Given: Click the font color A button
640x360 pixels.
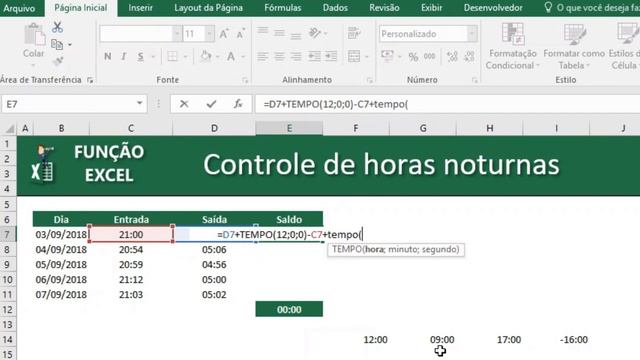Looking at the screenshot, I should [x=231, y=56].
